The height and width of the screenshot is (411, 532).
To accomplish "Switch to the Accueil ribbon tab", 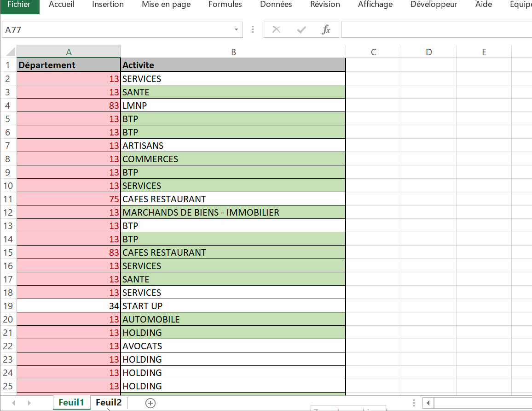I will click(61, 5).
